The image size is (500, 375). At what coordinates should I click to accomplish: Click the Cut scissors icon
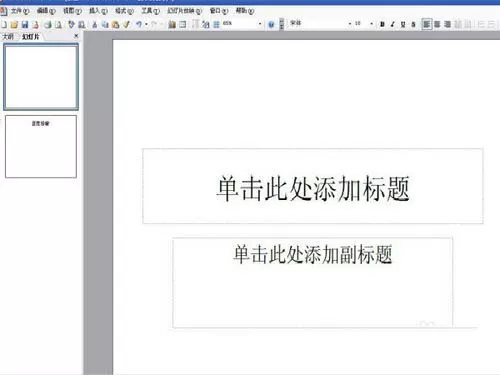95,24
